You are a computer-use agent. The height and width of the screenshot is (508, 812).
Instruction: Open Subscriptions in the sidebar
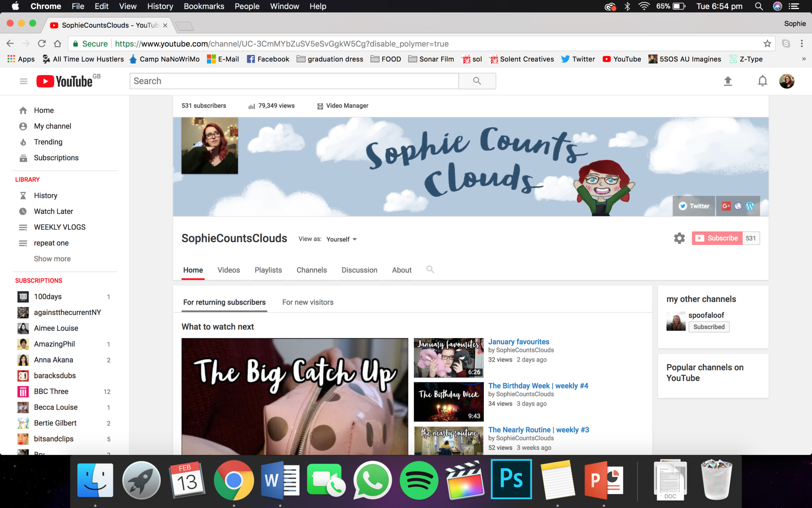56,158
